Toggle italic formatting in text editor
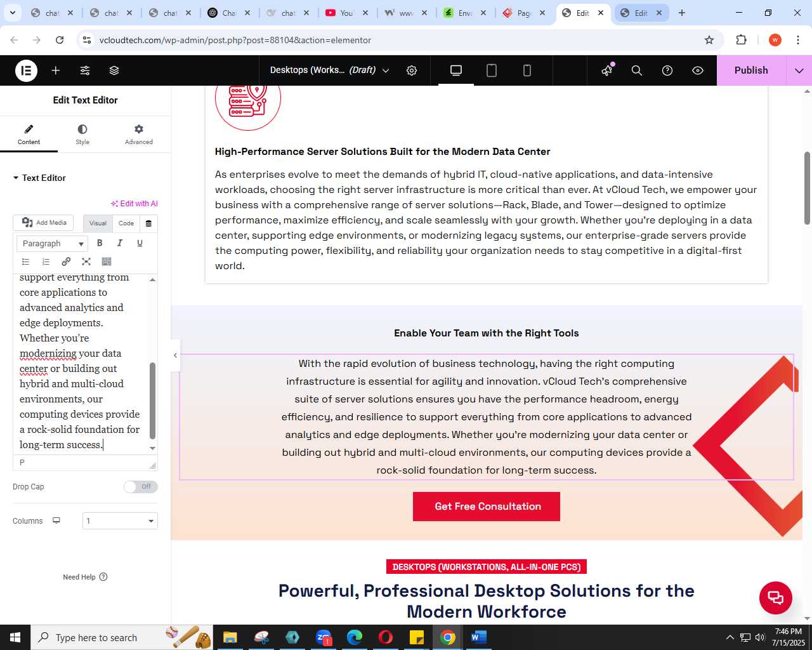The width and height of the screenshot is (812, 650). [120, 243]
